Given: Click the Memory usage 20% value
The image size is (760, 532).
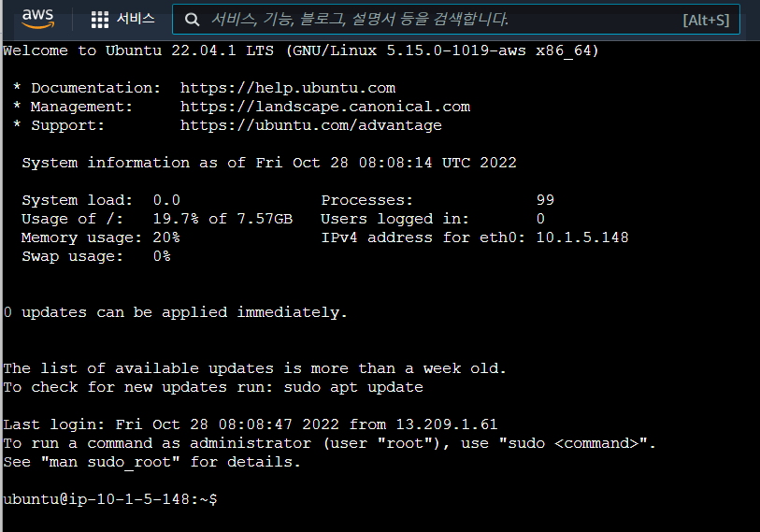Looking at the screenshot, I should tap(166, 237).
